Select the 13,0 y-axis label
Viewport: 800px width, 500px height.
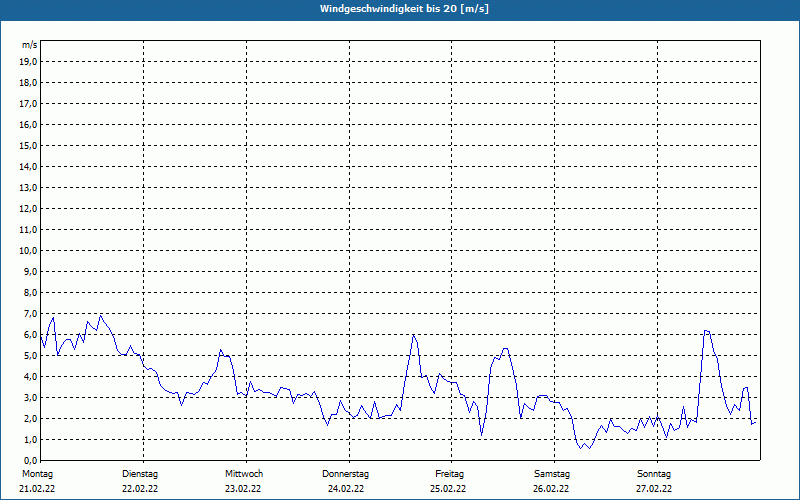28,187
